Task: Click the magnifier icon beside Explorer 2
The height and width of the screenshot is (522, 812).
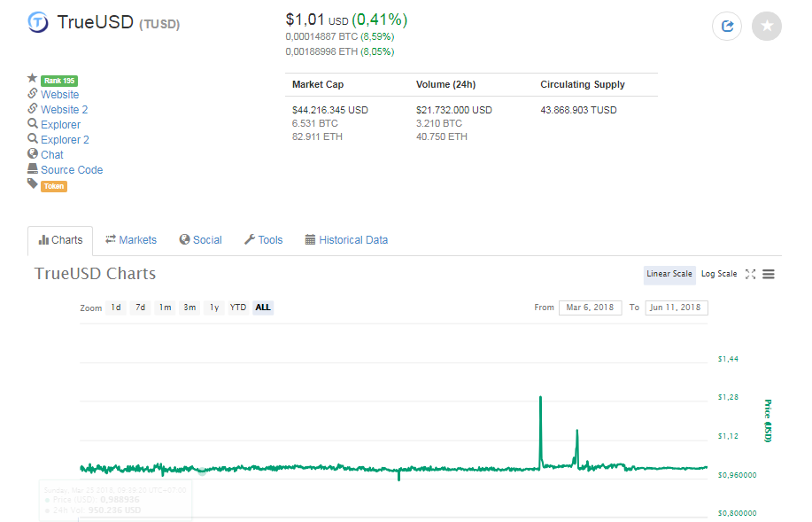Action: click(x=32, y=138)
